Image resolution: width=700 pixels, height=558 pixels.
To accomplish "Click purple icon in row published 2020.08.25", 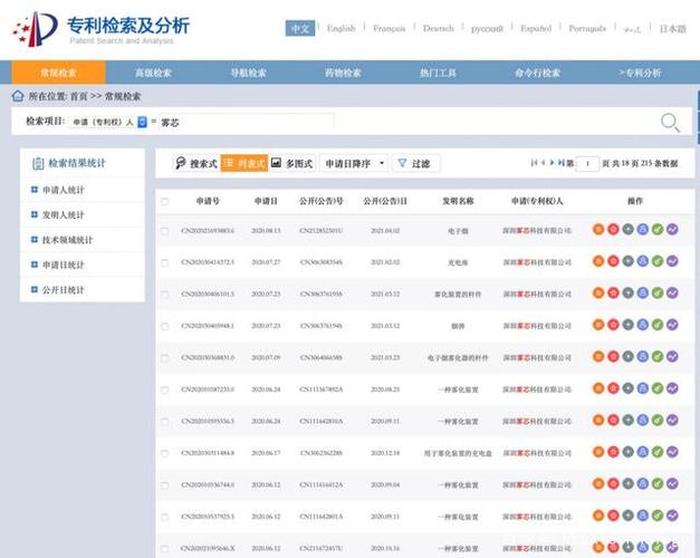I will tap(672, 388).
